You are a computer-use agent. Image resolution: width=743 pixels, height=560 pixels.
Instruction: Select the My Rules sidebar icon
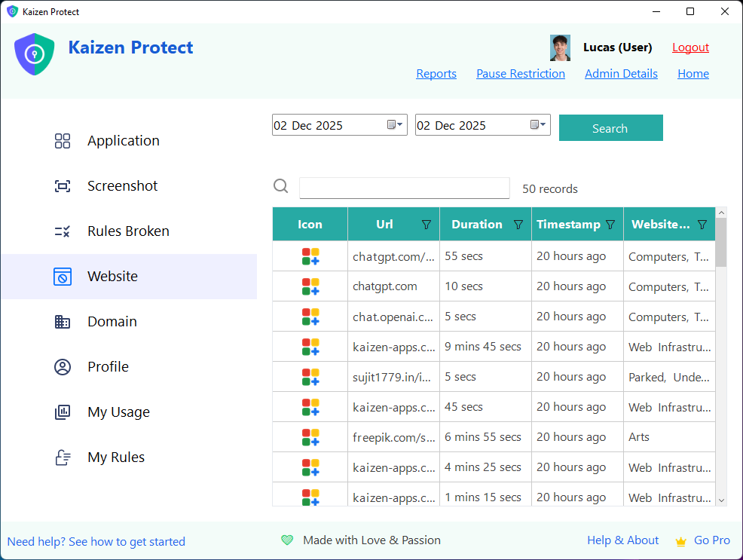(x=62, y=457)
